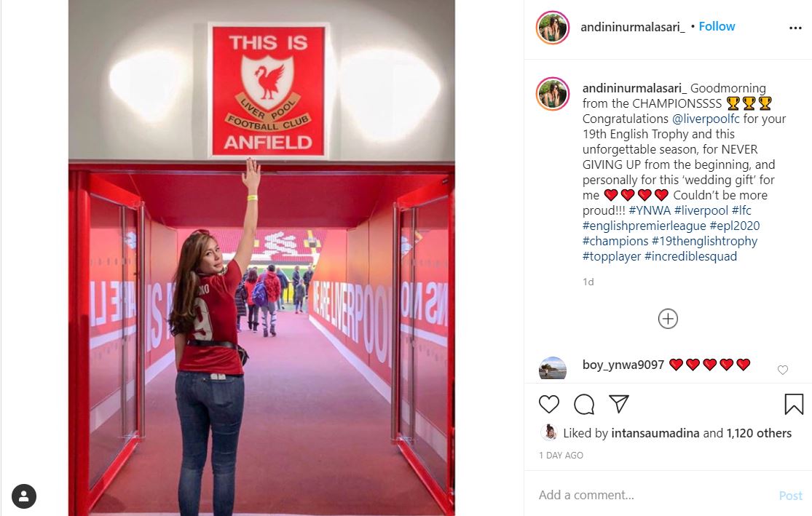The image size is (812, 516).
Task: Open the header profile avatar
Action: 553,28
